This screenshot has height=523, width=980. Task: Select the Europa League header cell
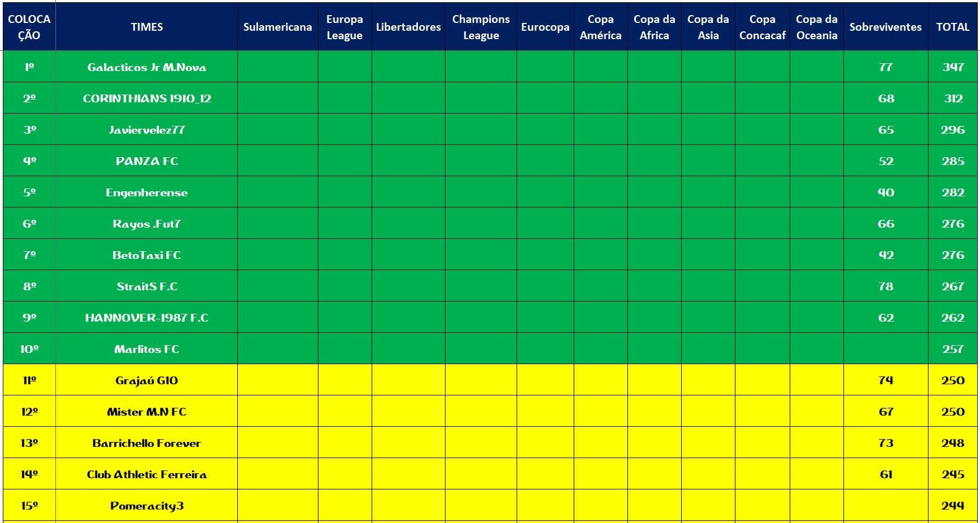[345, 27]
